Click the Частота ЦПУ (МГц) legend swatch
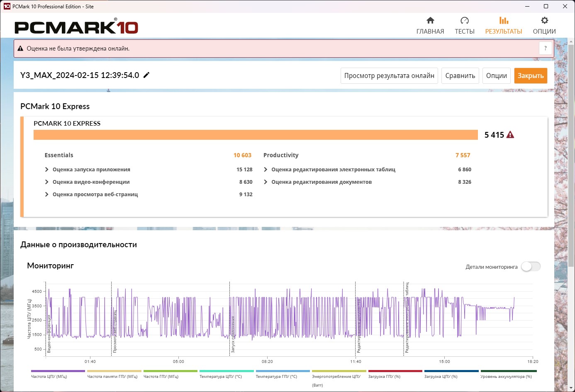The width and height of the screenshot is (575, 392). pos(58,371)
